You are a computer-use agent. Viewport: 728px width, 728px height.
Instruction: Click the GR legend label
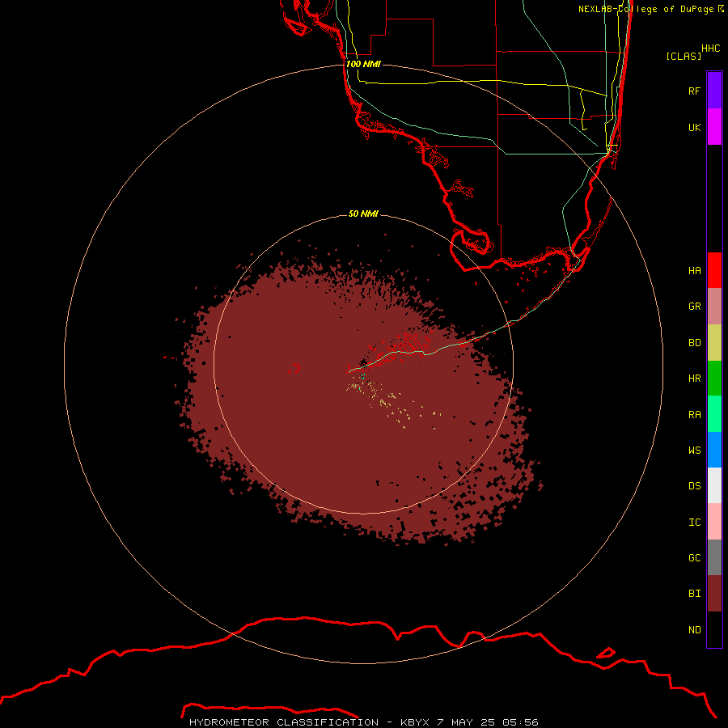coord(694,307)
